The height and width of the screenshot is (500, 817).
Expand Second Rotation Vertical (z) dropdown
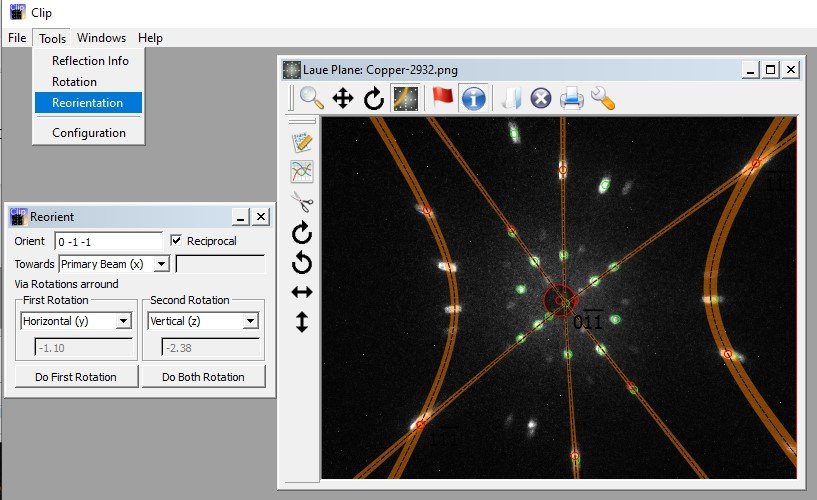tap(250, 321)
